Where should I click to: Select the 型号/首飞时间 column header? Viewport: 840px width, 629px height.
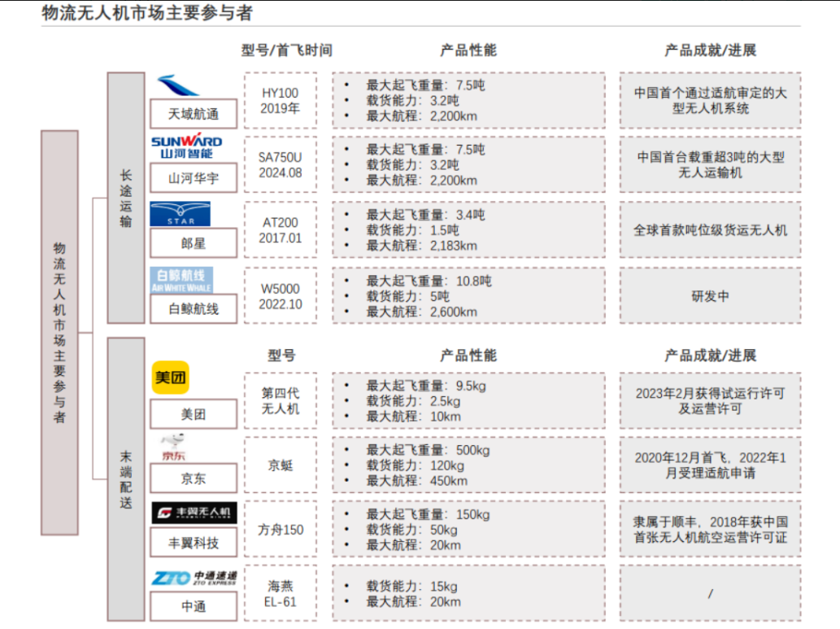click(286, 50)
